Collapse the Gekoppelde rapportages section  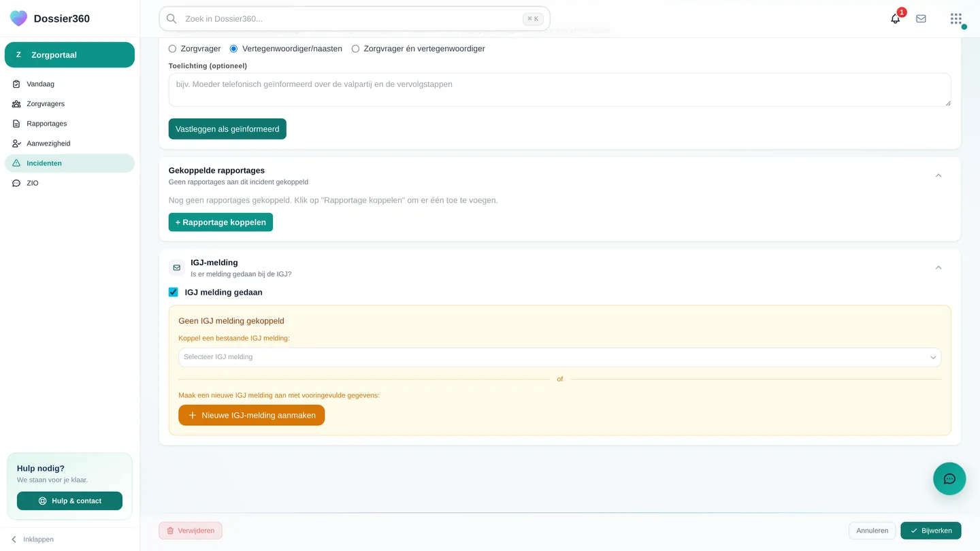click(x=938, y=176)
